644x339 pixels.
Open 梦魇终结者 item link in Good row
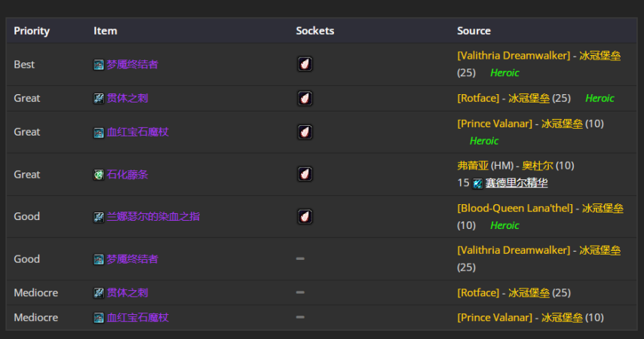132,259
